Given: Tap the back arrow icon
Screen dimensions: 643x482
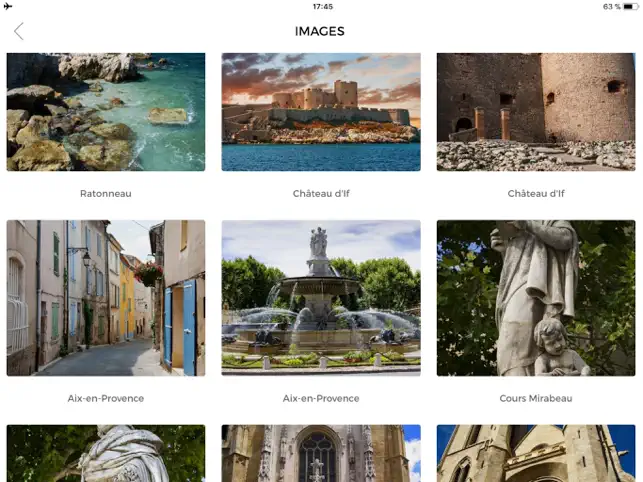Looking at the screenshot, I should tap(19, 31).
